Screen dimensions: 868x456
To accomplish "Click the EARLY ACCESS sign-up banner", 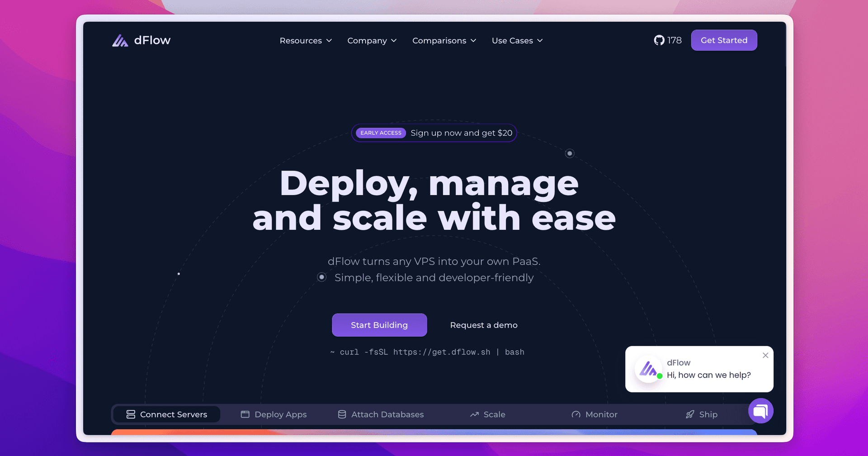I will pos(434,133).
